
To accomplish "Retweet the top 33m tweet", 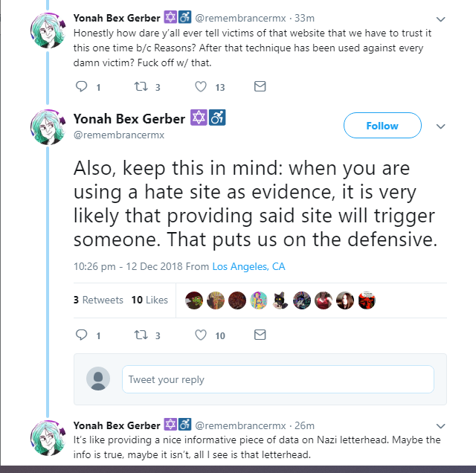I will tap(141, 86).
